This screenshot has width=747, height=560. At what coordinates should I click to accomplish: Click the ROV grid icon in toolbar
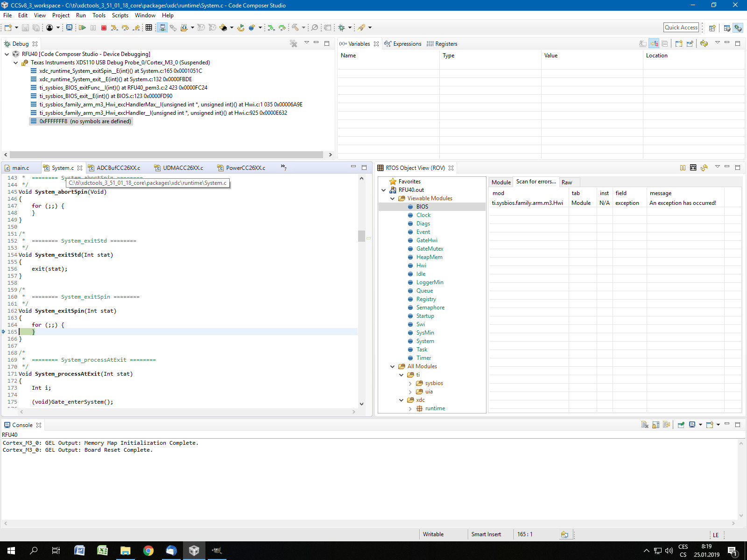(x=148, y=28)
